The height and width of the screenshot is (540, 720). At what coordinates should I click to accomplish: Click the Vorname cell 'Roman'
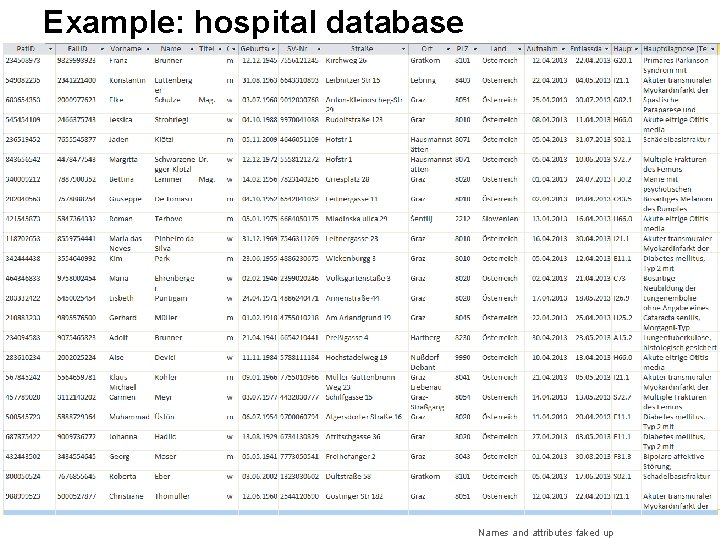click(x=121, y=219)
